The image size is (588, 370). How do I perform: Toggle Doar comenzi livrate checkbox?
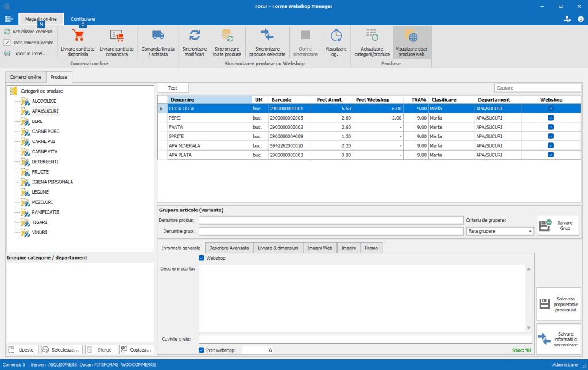point(7,43)
